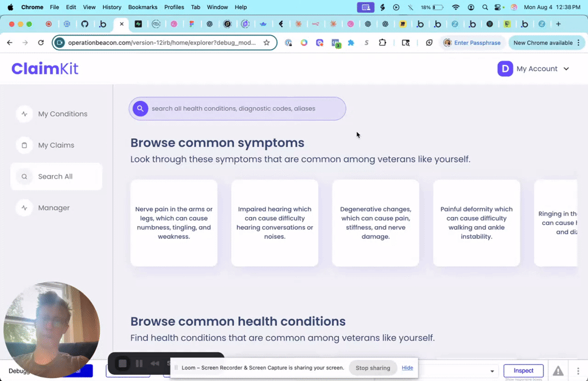Select My Claims in the sidebar

[x=56, y=145]
